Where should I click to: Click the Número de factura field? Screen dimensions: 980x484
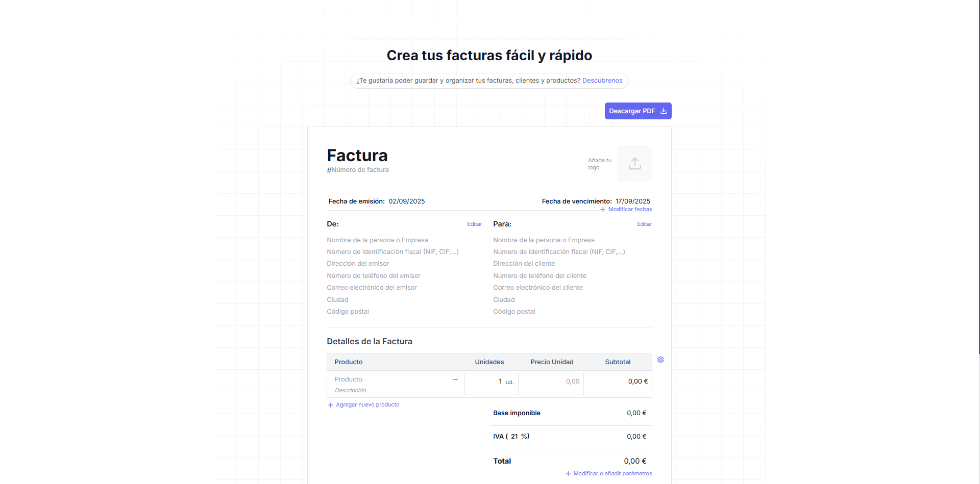360,170
